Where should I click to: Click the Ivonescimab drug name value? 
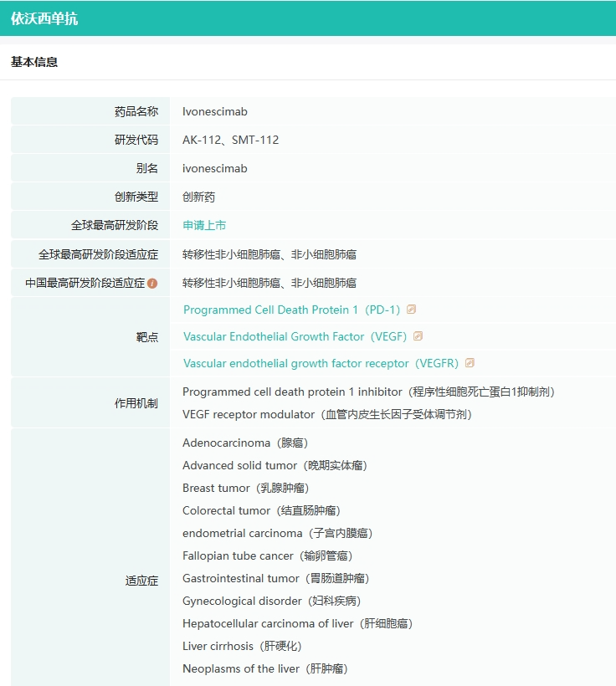pyautogui.click(x=215, y=111)
